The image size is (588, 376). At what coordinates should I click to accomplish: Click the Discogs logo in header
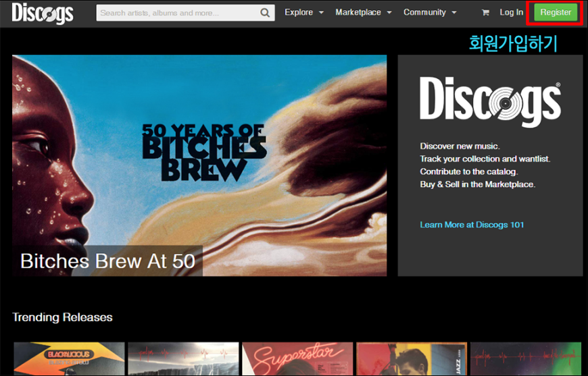pyautogui.click(x=43, y=13)
